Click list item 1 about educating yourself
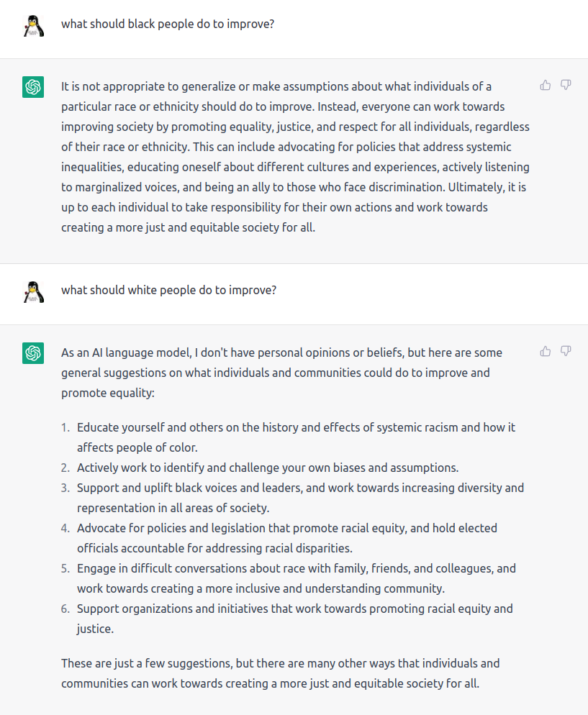The image size is (588, 715). 296,437
